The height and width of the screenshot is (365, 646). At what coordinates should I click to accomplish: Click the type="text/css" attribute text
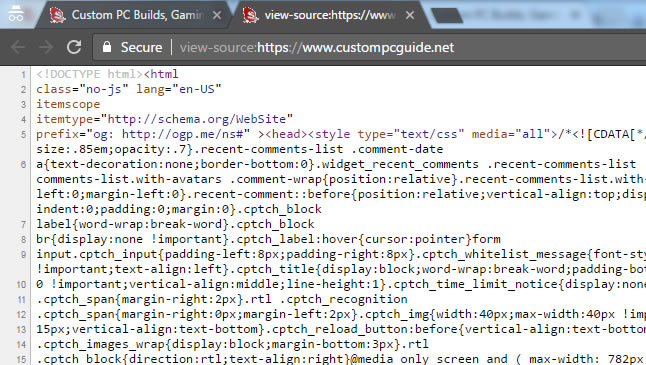[x=411, y=134]
